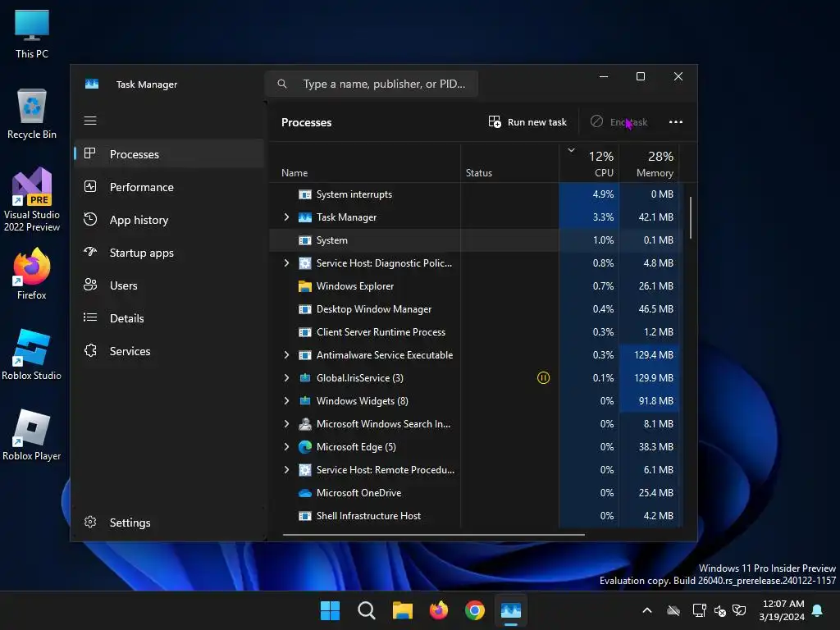Click the Services puzzle icon
Viewport: 840px width, 630px height.
[x=90, y=350]
